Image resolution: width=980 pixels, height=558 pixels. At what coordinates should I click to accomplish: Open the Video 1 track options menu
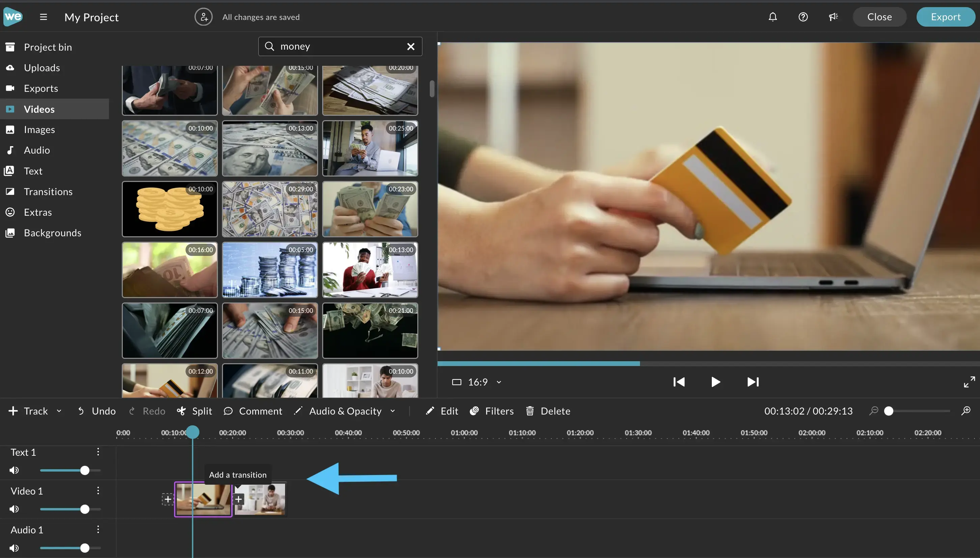point(98,490)
